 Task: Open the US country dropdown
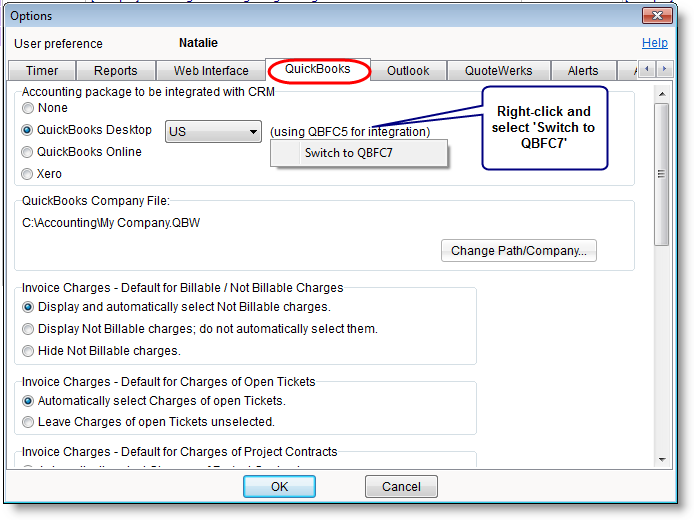(x=213, y=131)
